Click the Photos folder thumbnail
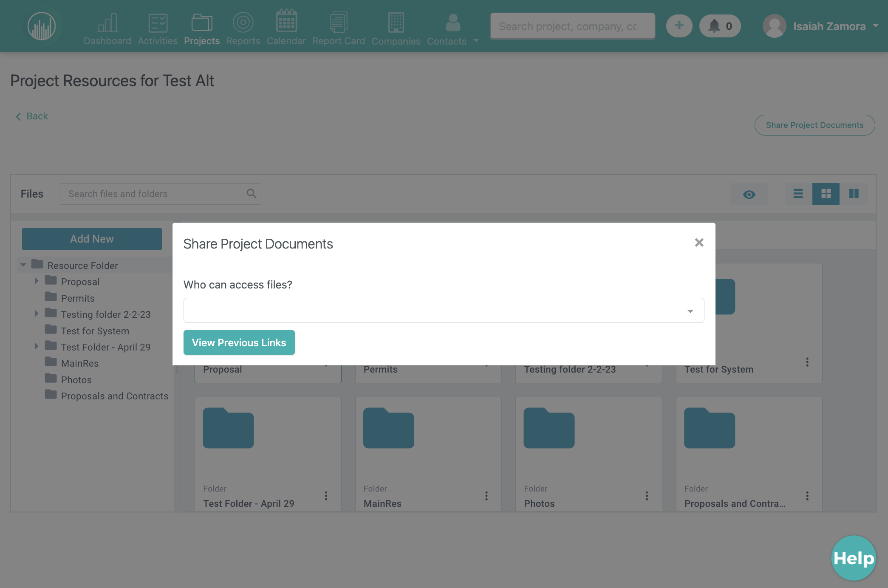This screenshot has height=588, width=888. [x=549, y=428]
